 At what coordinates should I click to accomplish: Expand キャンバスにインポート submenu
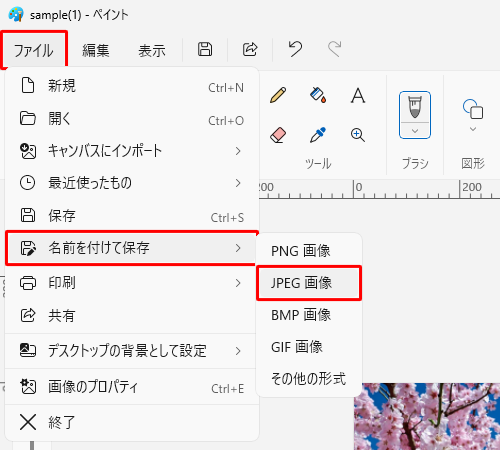click(x=132, y=151)
